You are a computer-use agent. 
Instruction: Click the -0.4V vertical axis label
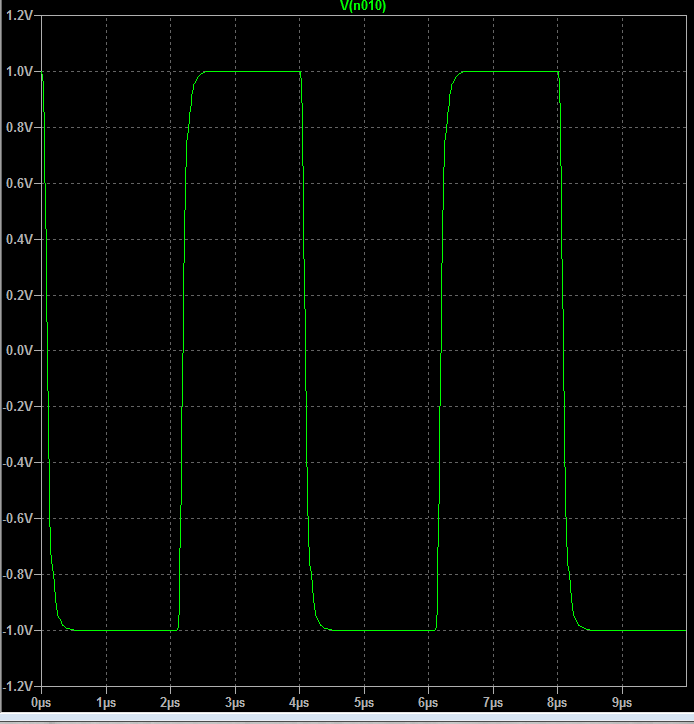coord(18,462)
